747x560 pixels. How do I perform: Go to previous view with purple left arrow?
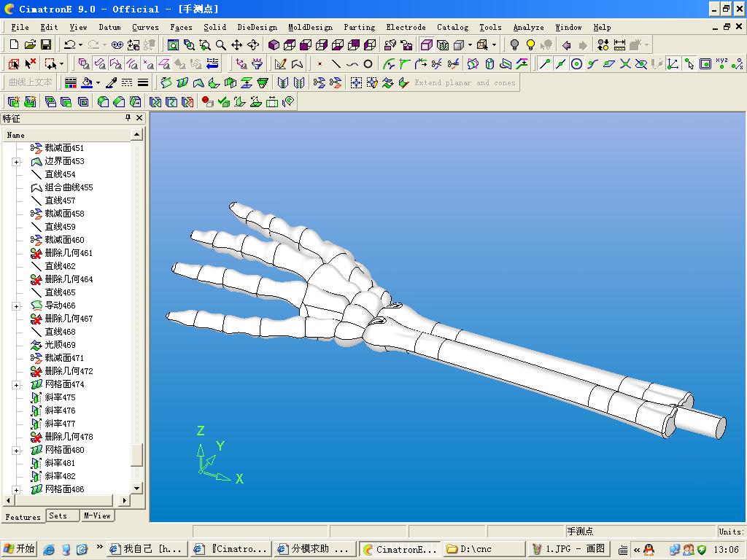[566, 44]
